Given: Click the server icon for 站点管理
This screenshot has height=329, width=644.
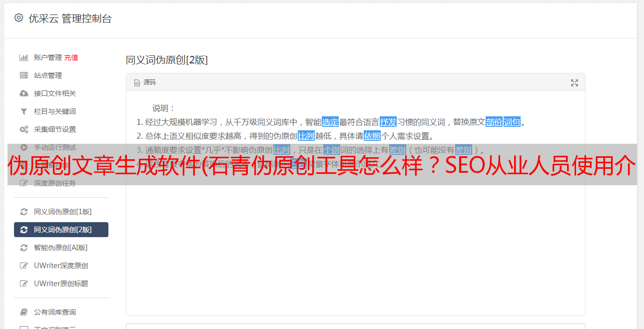Looking at the screenshot, I should click(x=23, y=75).
